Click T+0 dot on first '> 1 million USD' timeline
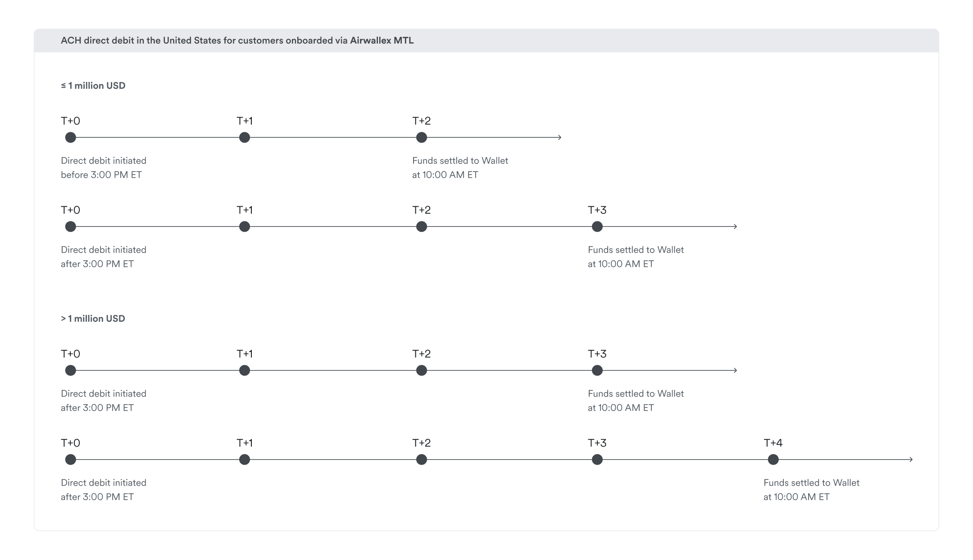 [x=71, y=370]
